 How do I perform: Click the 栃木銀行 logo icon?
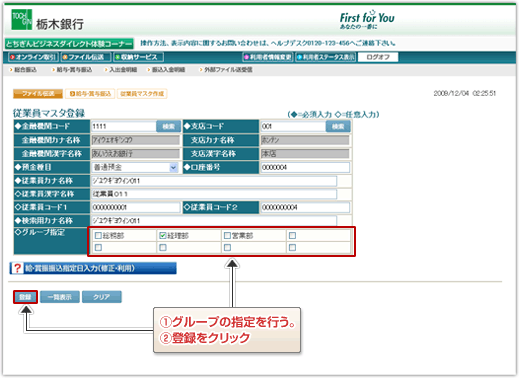pos(22,20)
